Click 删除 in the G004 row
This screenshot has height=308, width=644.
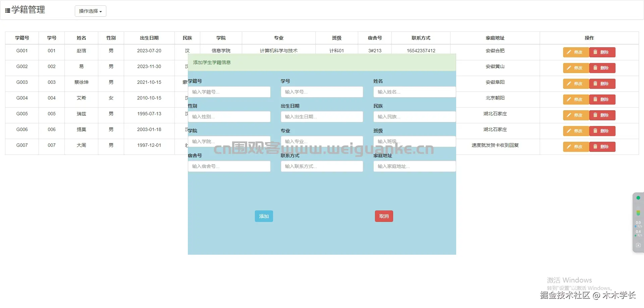(x=602, y=100)
